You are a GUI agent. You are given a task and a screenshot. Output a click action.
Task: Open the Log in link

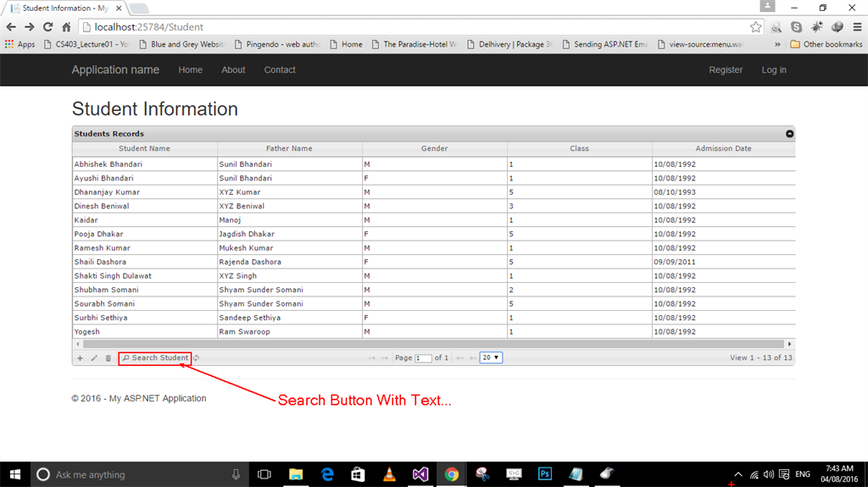(x=774, y=69)
